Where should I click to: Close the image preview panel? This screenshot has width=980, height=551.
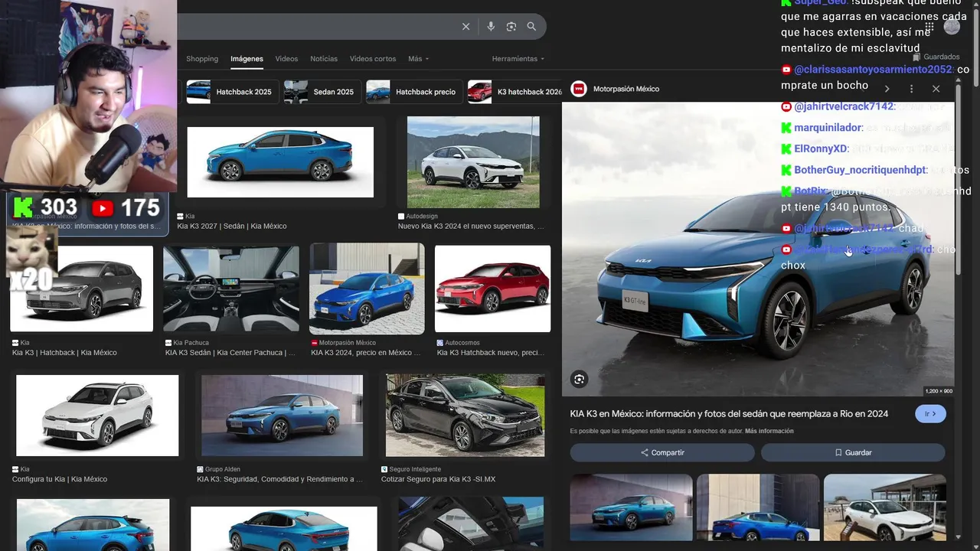pos(936,89)
